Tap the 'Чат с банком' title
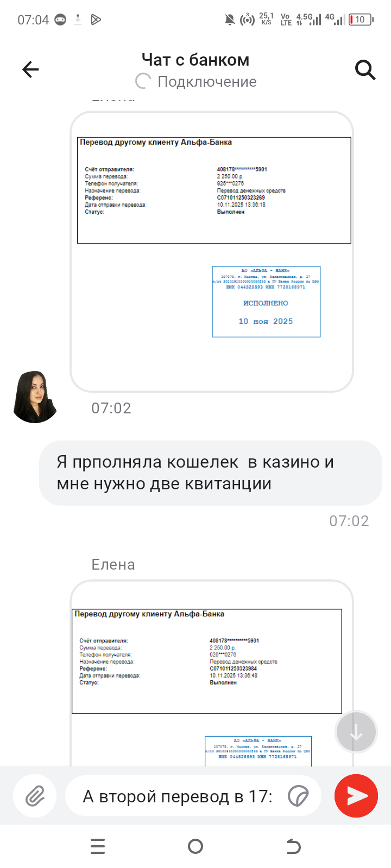The image size is (391, 868). pyautogui.click(x=195, y=60)
